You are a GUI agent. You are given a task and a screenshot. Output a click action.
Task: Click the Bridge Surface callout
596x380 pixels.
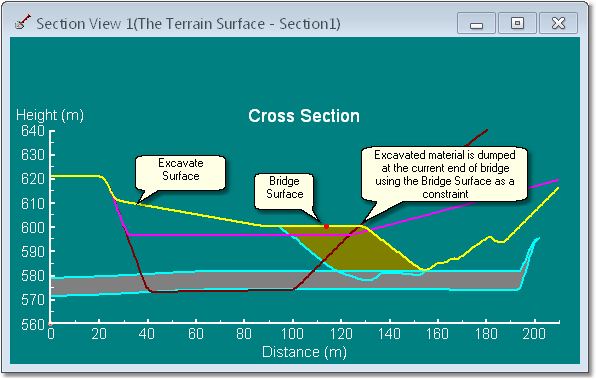(x=284, y=191)
